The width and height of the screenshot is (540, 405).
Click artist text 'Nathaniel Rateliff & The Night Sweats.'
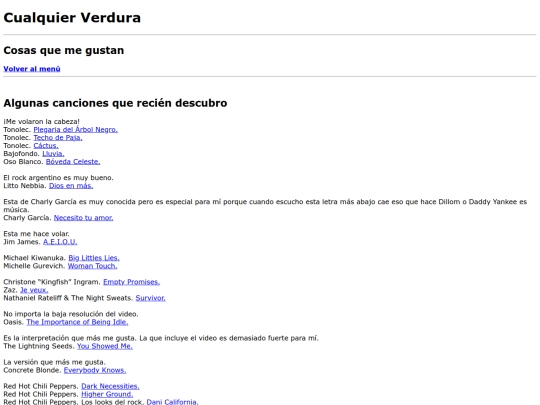point(68,298)
